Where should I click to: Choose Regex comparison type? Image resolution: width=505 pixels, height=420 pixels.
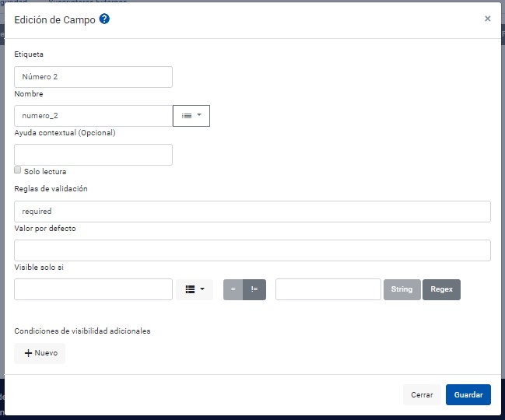tap(441, 289)
